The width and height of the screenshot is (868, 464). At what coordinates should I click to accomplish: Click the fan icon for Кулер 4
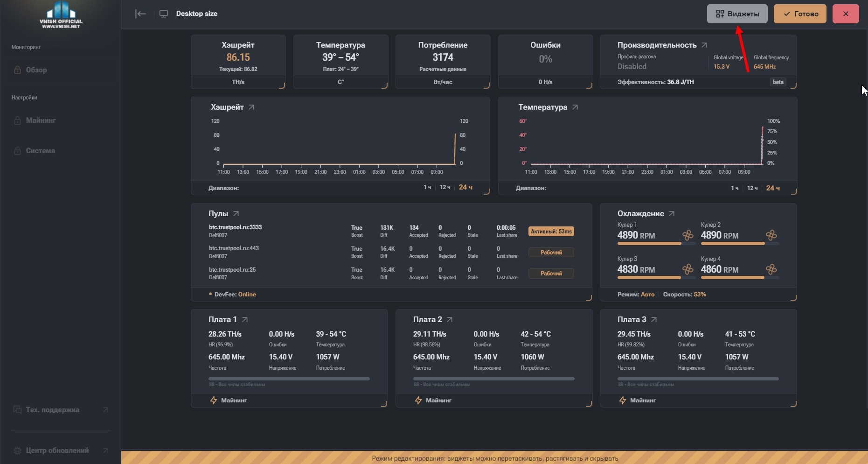[x=771, y=269]
